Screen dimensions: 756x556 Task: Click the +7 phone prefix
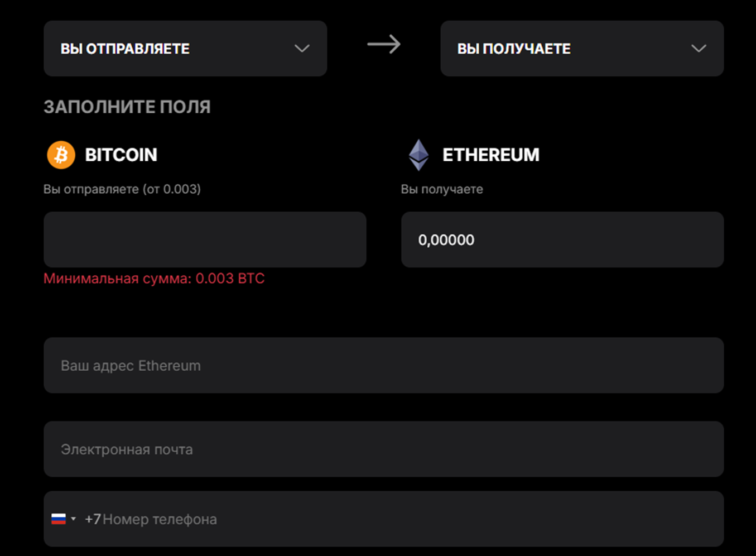(x=93, y=519)
